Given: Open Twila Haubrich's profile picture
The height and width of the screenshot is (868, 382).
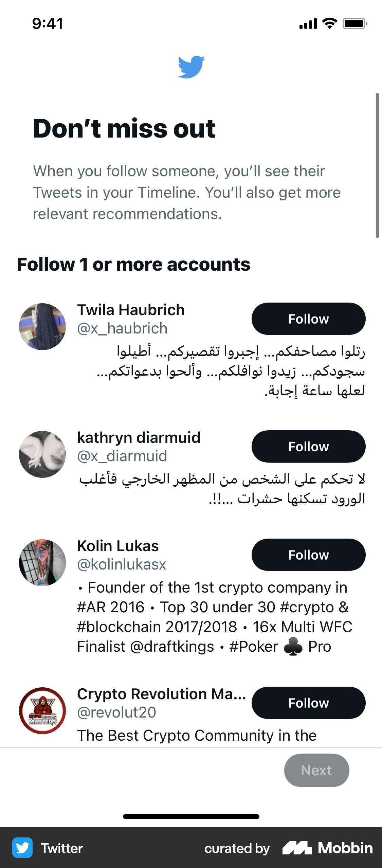Looking at the screenshot, I should click(x=42, y=327).
